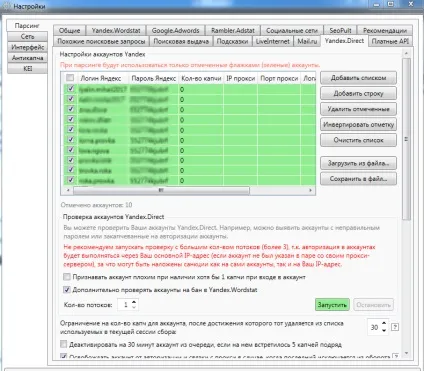Toggle select-all checkbox in table header

coord(70,78)
